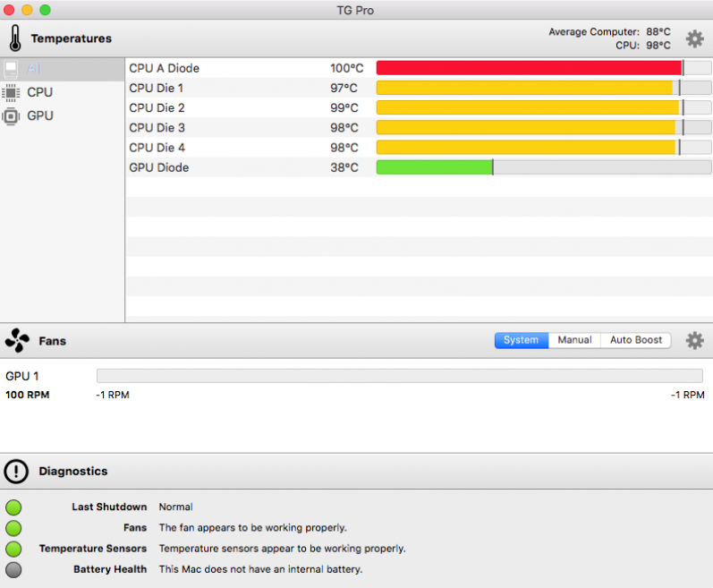The height and width of the screenshot is (588, 713).
Task: Select the GPU Diode row label
Action: click(158, 167)
